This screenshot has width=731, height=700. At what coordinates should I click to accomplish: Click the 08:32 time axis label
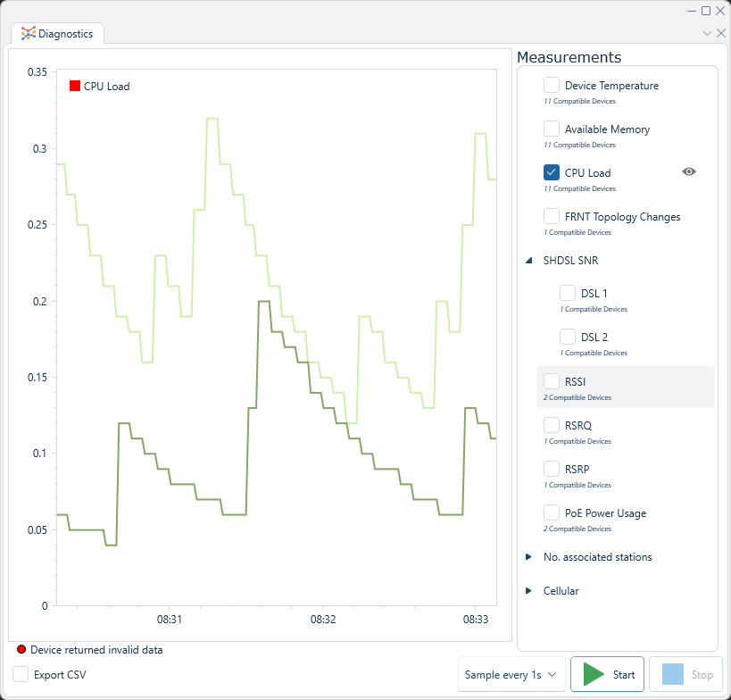(x=323, y=620)
